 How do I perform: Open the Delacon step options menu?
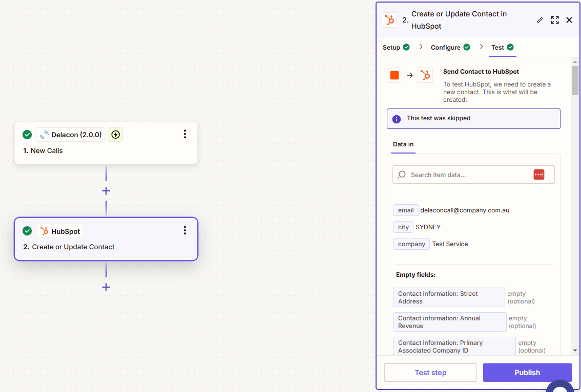[185, 135]
